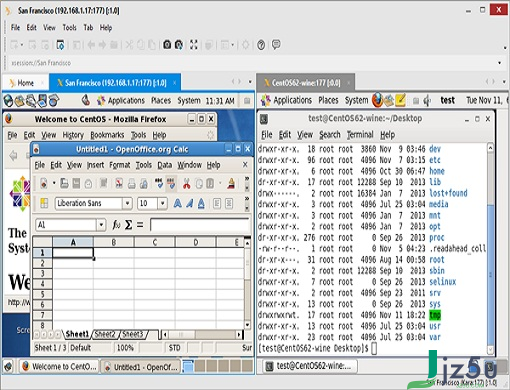Click the Format Paintbrush icon
Screen dimensions: 510x390
click(x=231, y=183)
